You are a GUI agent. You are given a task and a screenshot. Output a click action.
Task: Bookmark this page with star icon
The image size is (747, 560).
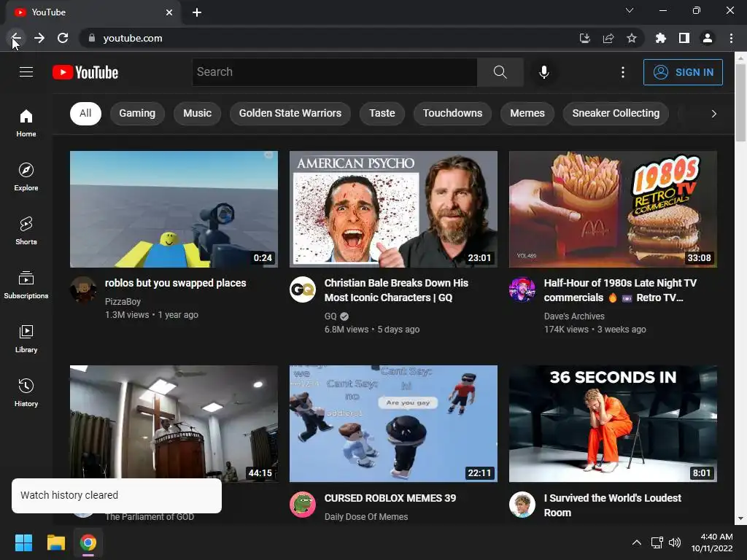(x=632, y=38)
